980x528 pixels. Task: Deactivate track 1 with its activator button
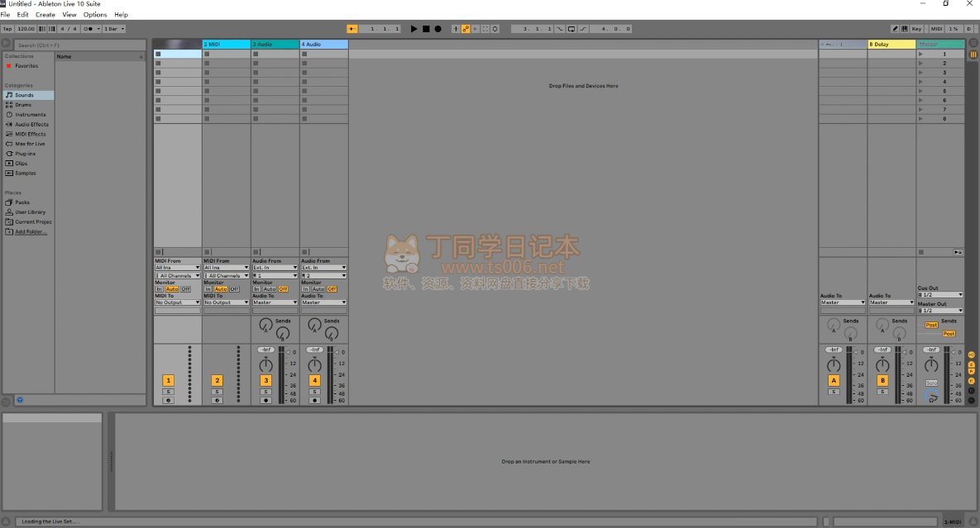tap(168, 381)
